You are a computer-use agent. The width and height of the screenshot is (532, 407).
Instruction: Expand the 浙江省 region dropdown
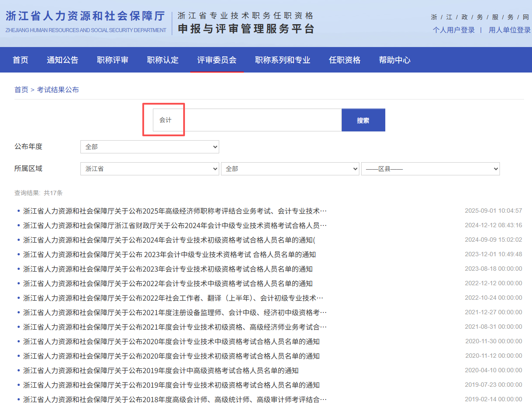tap(149, 168)
